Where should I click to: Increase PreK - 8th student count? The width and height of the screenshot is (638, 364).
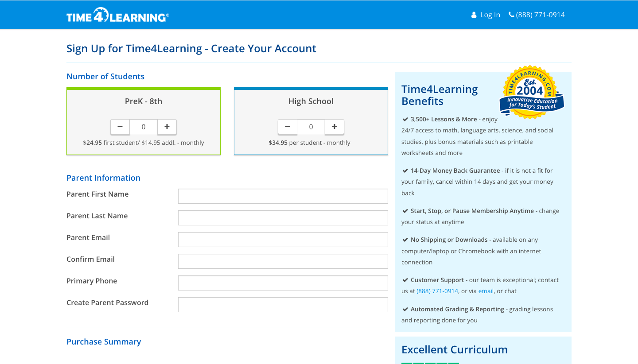pyautogui.click(x=167, y=127)
